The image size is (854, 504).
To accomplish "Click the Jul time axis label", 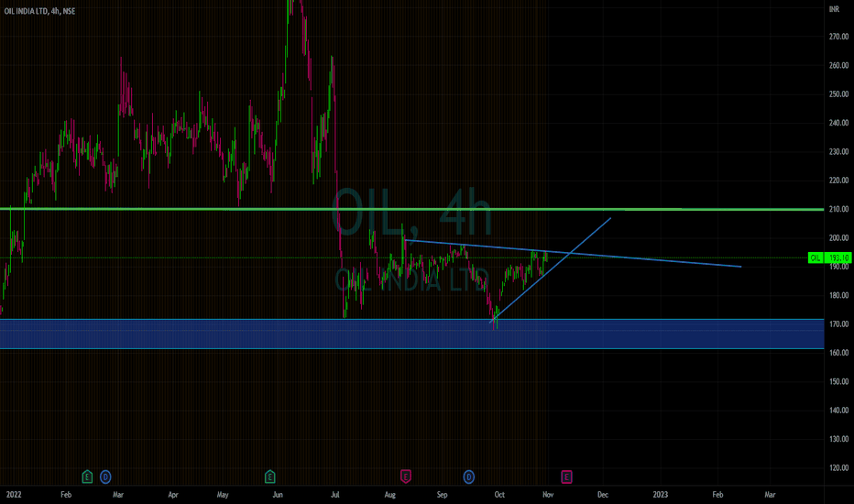I will 335,495.
